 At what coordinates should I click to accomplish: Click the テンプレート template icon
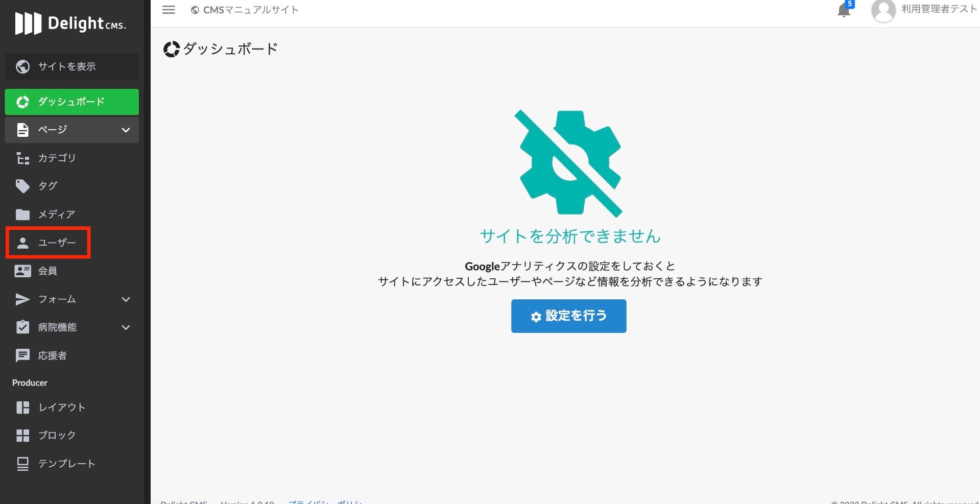click(22, 463)
